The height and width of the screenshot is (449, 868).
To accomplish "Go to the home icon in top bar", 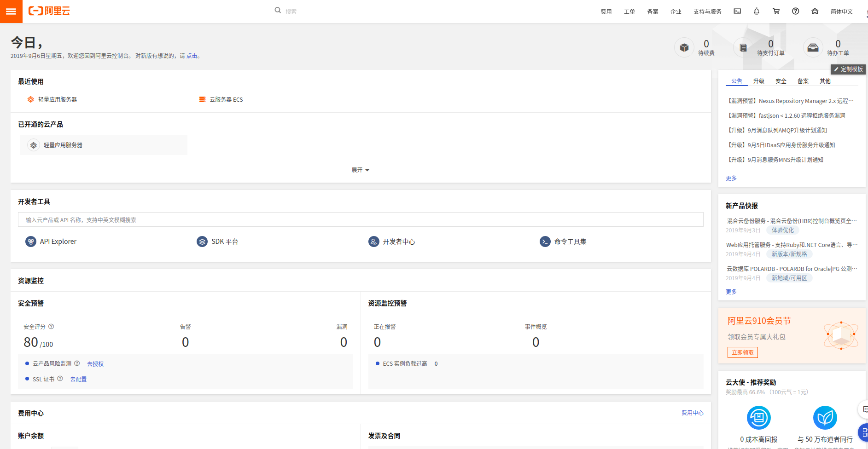I will [x=815, y=11].
